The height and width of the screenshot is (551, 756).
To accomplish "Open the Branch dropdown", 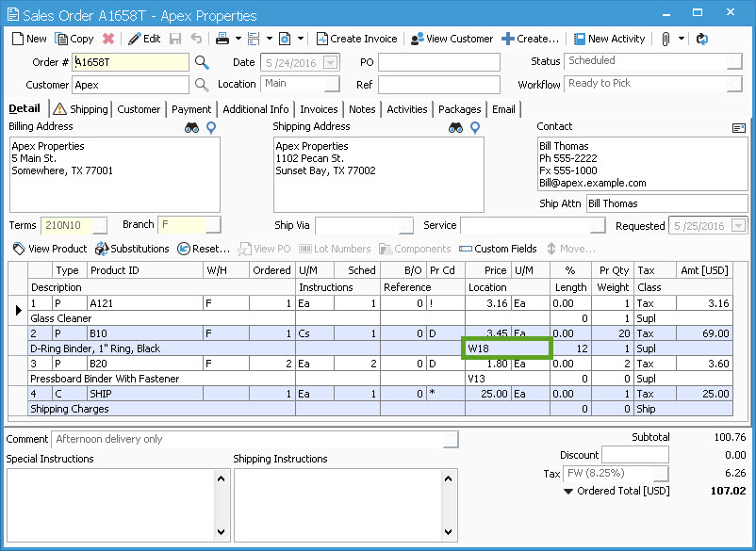I will 213,225.
